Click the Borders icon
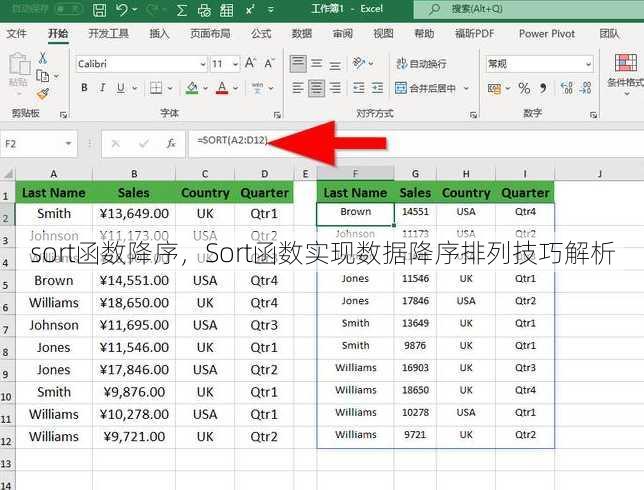Screen dimensions: 644x490 pyautogui.click(x=156, y=87)
